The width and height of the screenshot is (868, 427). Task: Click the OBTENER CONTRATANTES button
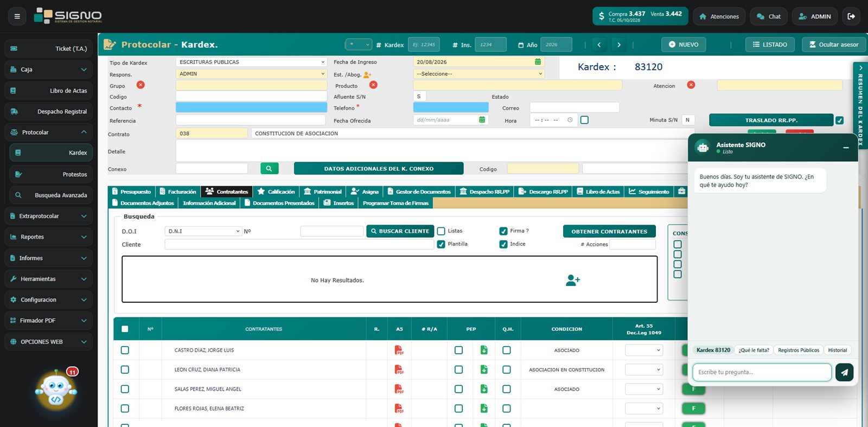pyautogui.click(x=609, y=231)
